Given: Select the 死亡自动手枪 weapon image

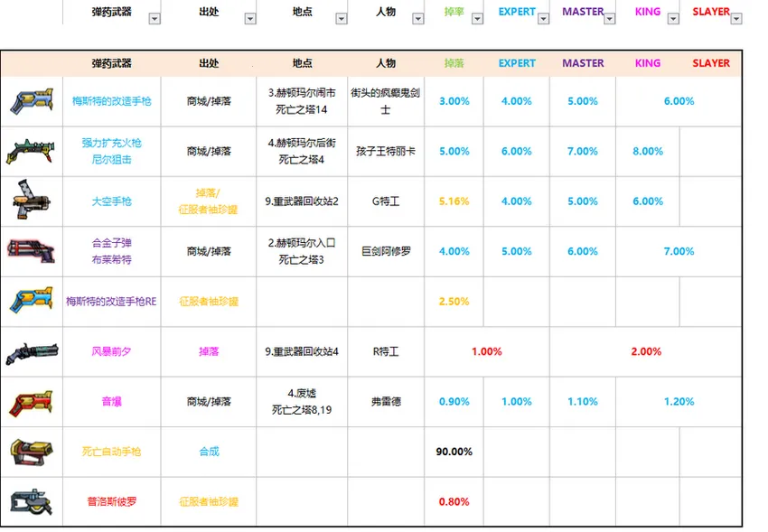Looking at the screenshot, I should pyautogui.click(x=31, y=451).
